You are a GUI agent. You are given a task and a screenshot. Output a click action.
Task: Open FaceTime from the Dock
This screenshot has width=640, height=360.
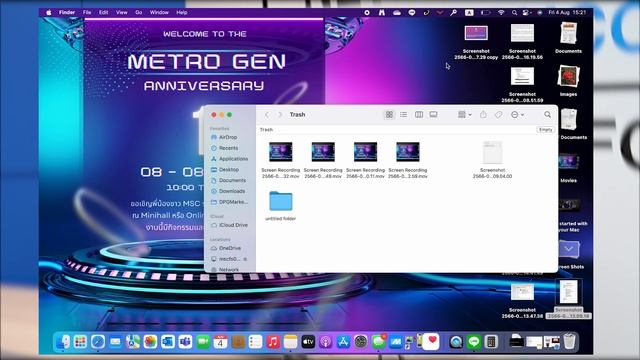pyautogui.click(x=203, y=342)
